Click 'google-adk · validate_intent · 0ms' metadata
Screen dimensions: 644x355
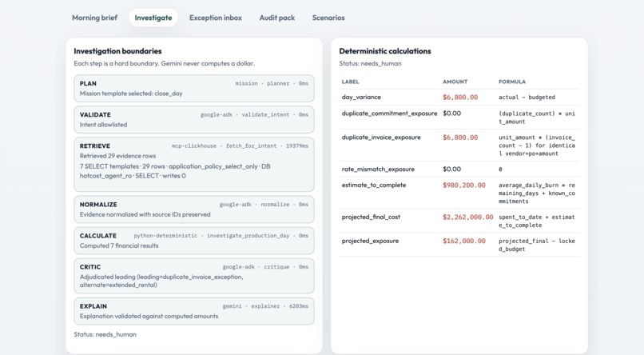(x=254, y=114)
